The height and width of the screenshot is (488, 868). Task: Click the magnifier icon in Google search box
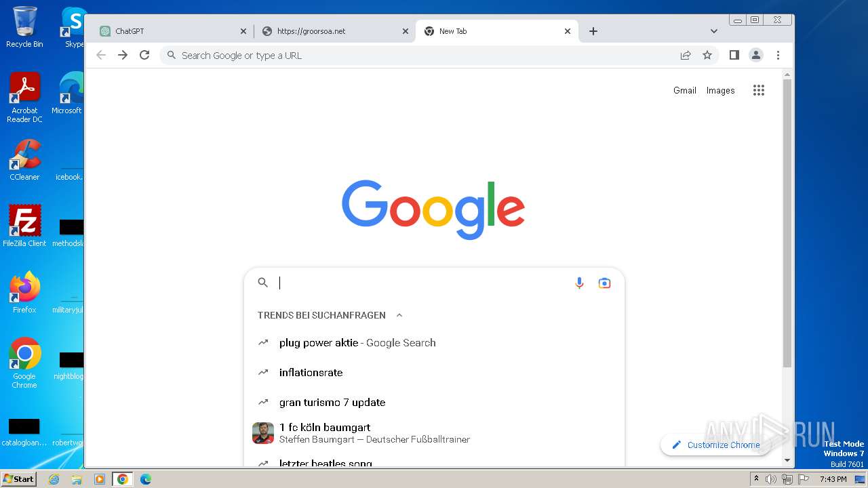[263, 283]
